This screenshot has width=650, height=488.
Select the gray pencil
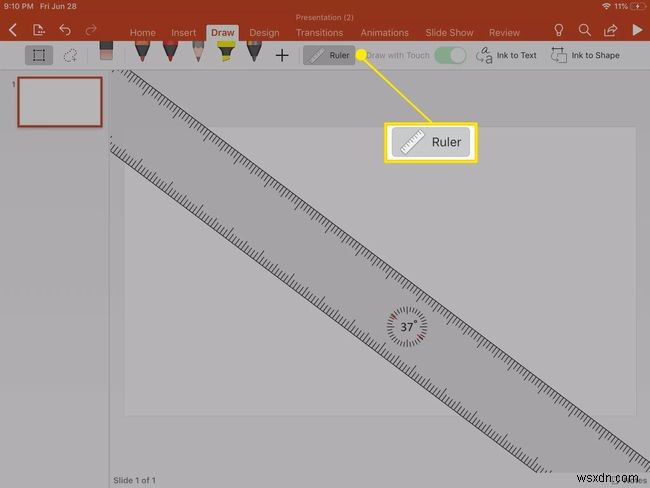[x=198, y=51]
